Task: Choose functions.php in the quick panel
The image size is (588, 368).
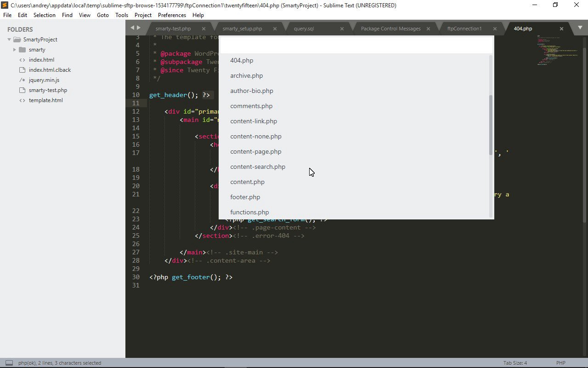Action: [x=249, y=212]
